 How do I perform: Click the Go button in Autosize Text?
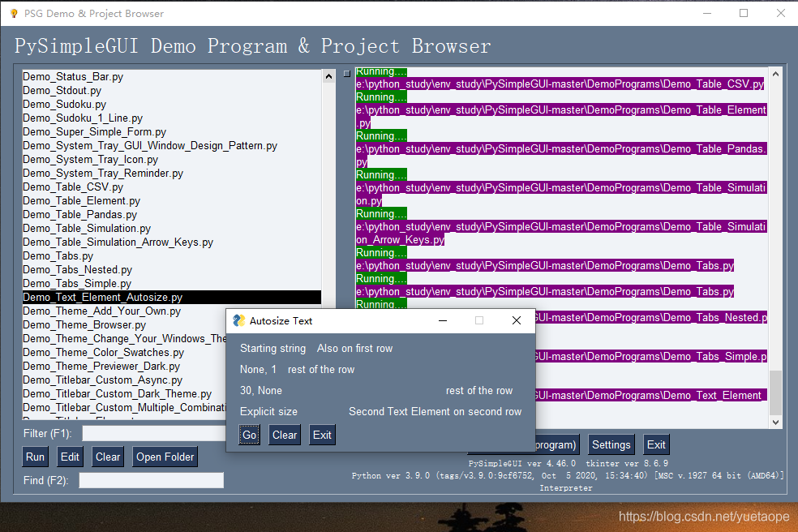point(249,435)
